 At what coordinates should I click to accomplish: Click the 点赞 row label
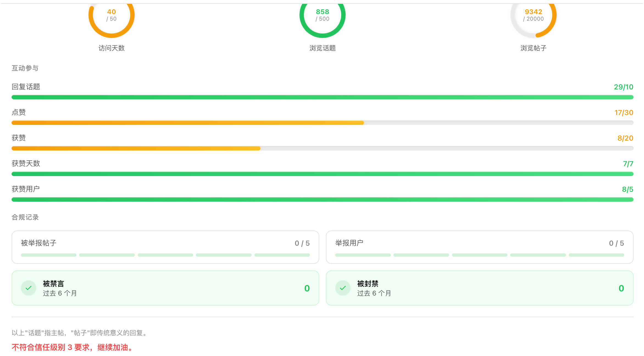coord(19,112)
